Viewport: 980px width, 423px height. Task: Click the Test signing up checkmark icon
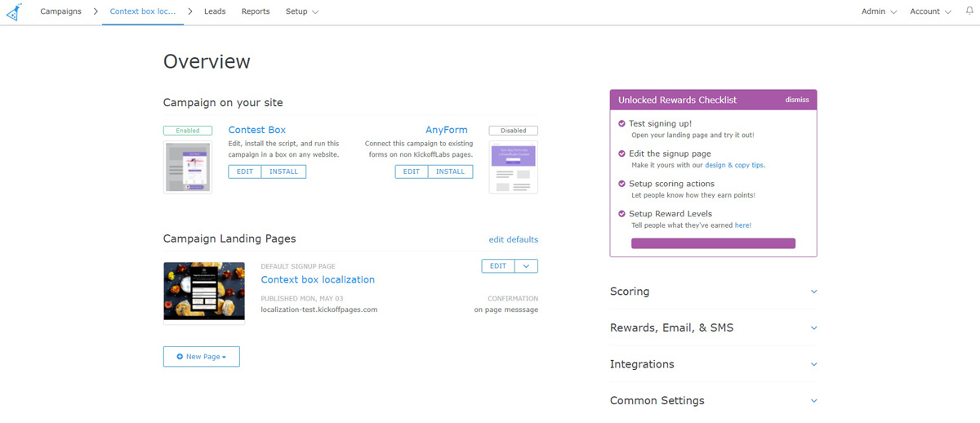[621, 123]
